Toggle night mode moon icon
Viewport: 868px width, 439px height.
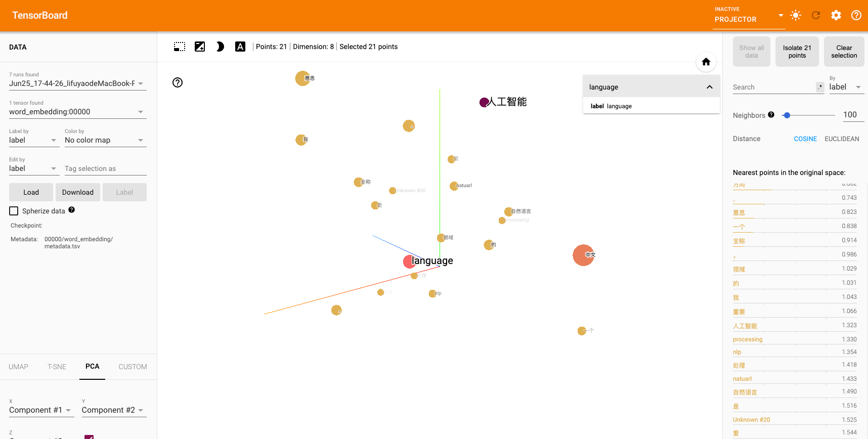pyautogui.click(x=220, y=47)
